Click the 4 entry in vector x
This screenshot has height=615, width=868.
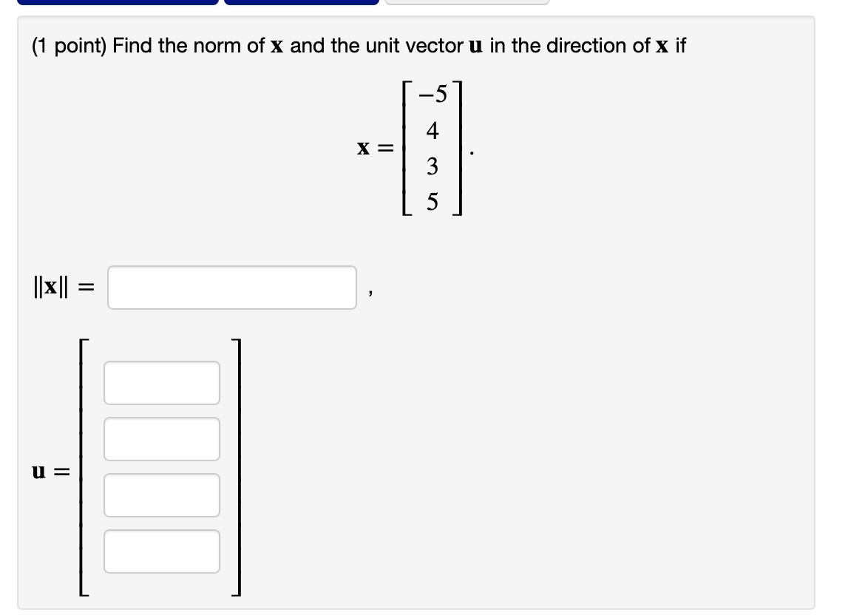click(432, 129)
